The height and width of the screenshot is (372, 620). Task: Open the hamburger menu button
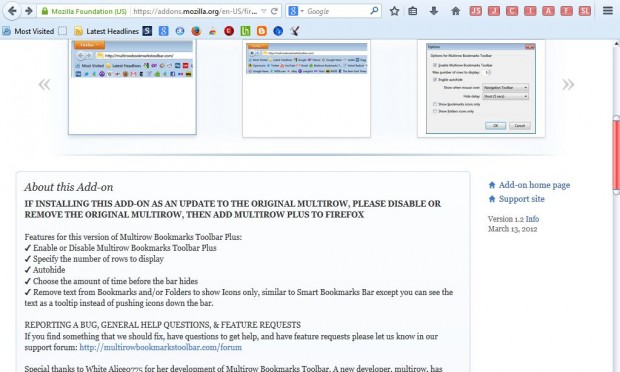(x=608, y=11)
